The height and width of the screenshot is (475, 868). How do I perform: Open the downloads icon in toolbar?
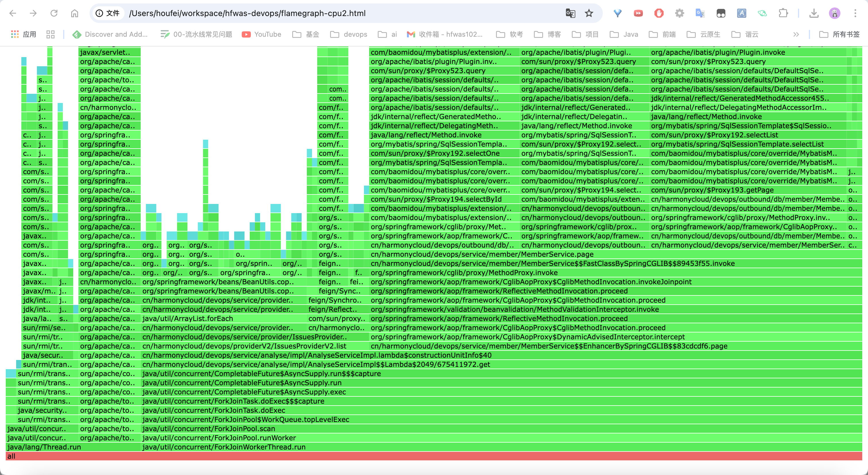click(814, 13)
